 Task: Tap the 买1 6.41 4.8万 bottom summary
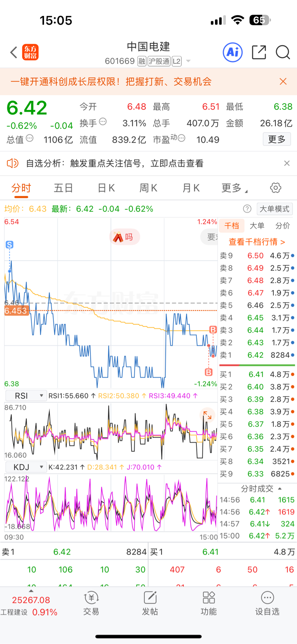tap(223, 552)
